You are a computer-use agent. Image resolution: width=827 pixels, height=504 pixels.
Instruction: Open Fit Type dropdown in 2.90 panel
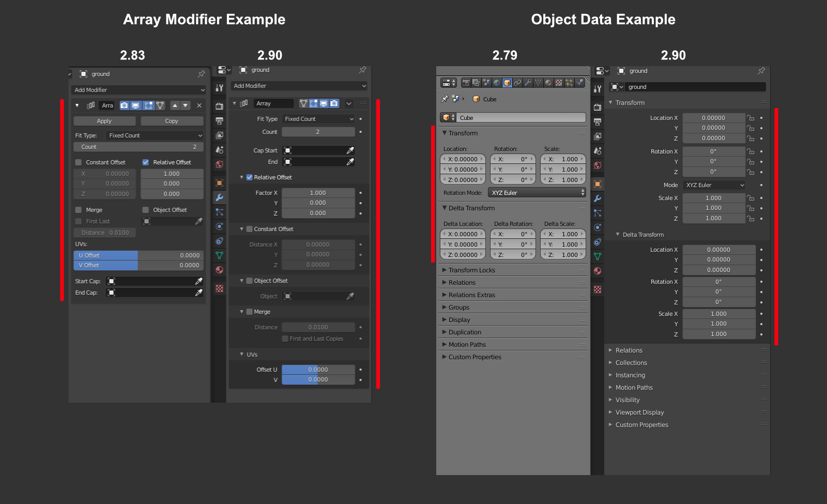tap(318, 119)
